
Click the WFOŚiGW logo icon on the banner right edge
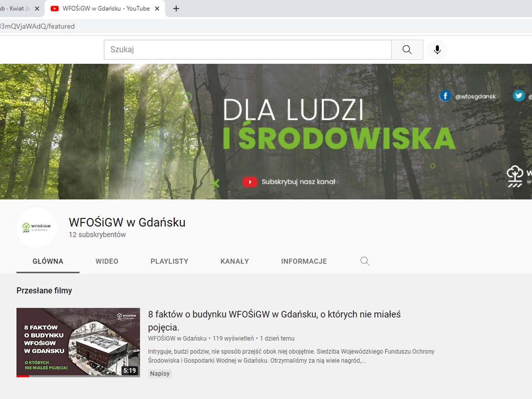coord(514,177)
